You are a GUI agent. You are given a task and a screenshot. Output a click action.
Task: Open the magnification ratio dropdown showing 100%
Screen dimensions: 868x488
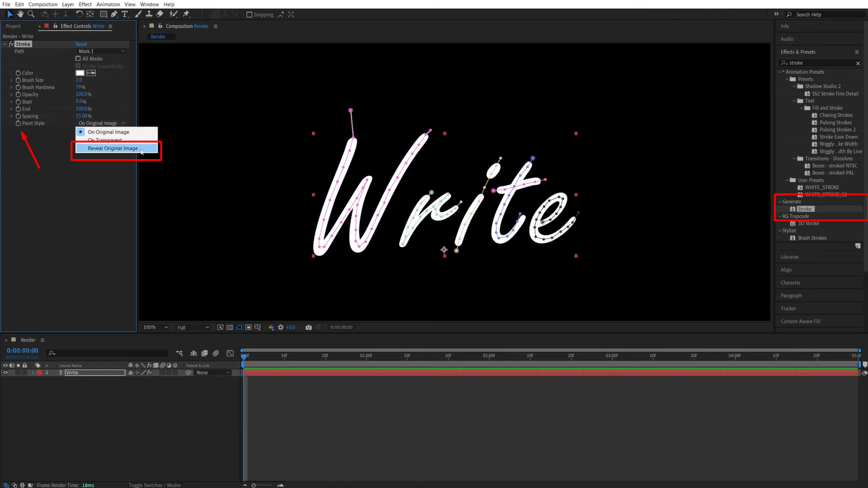click(155, 327)
